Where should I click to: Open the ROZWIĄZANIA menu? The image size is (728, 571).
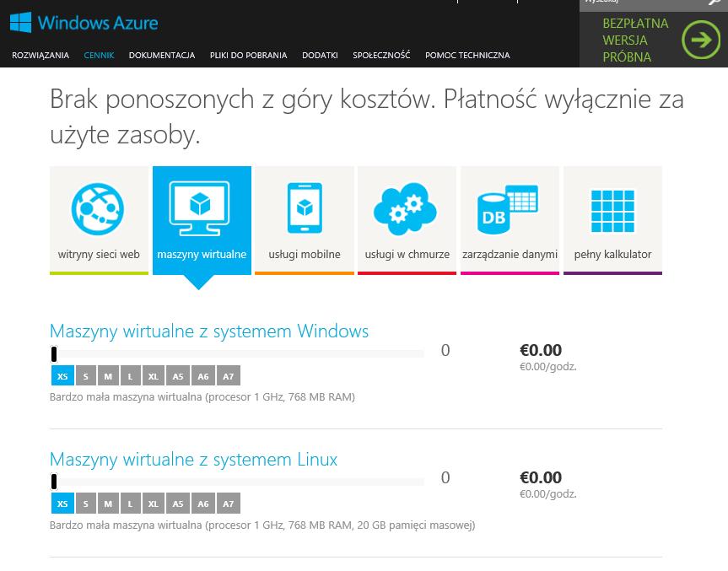click(40, 55)
